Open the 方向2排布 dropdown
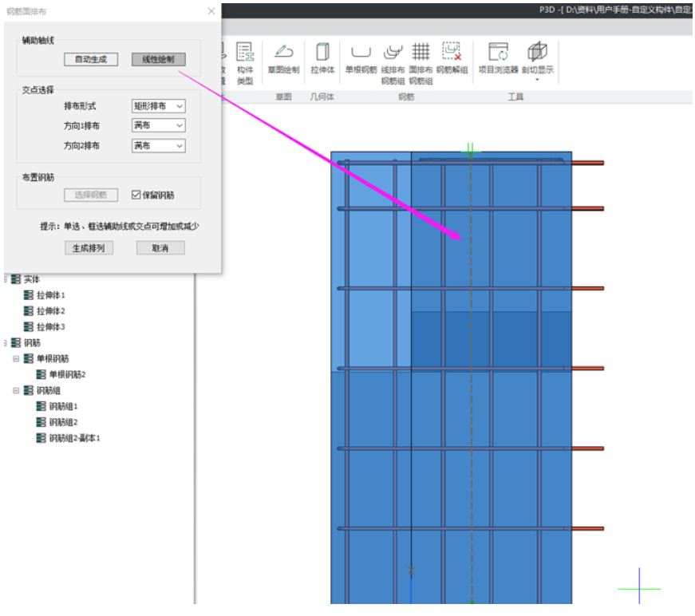The height and width of the screenshot is (616, 695). click(x=158, y=146)
